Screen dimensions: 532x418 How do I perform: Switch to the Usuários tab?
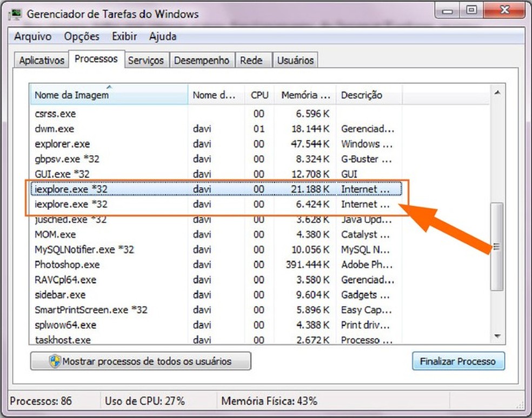(295, 60)
